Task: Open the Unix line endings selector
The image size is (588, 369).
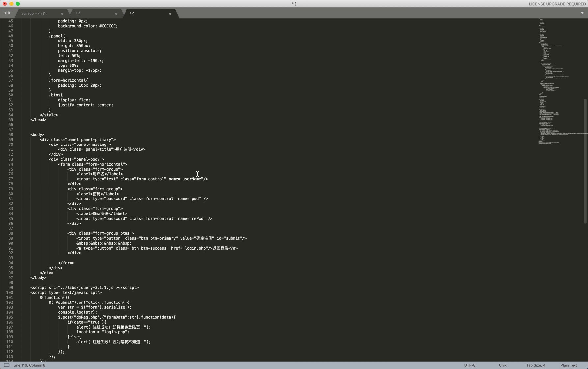Action: click(503, 365)
